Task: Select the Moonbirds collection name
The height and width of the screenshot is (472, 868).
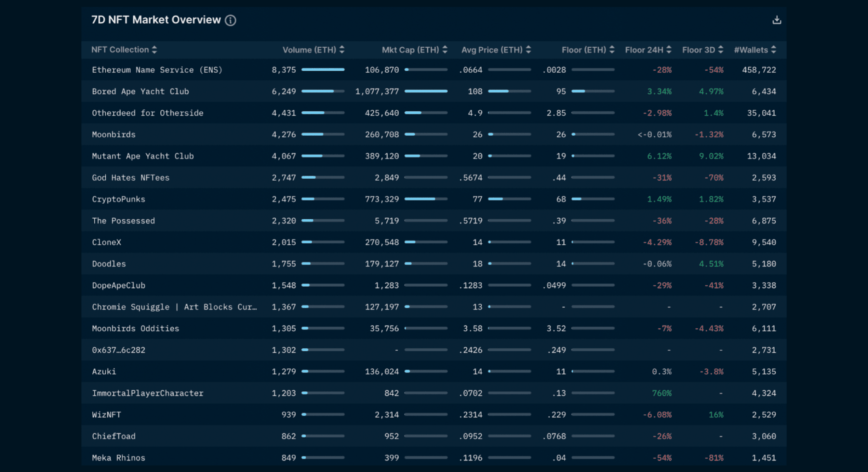Action: [x=114, y=135]
